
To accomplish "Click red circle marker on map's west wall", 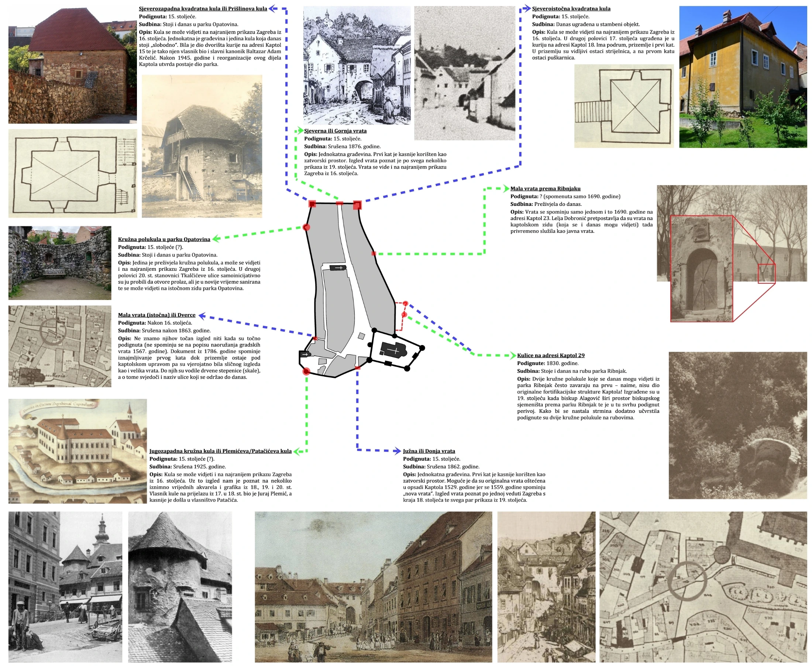I will pos(306,227).
